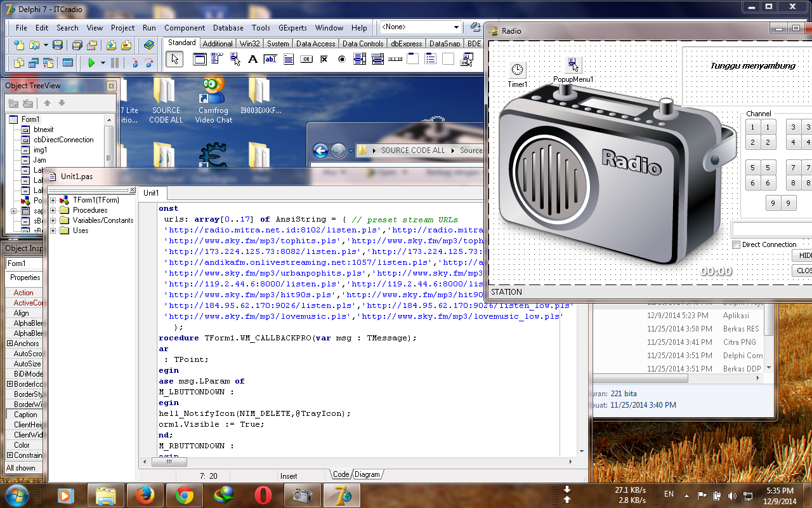Run the project with the green Run icon

[x=92, y=62]
